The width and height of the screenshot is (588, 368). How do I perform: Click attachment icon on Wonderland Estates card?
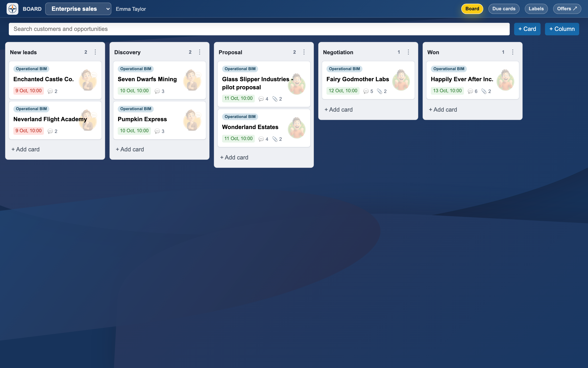(275, 139)
